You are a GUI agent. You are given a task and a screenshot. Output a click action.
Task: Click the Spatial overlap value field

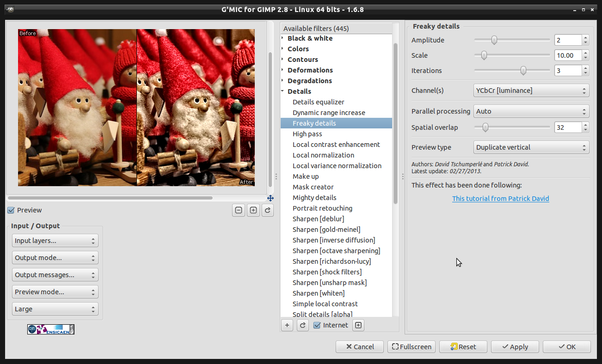pyautogui.click(x=568, y=127)
